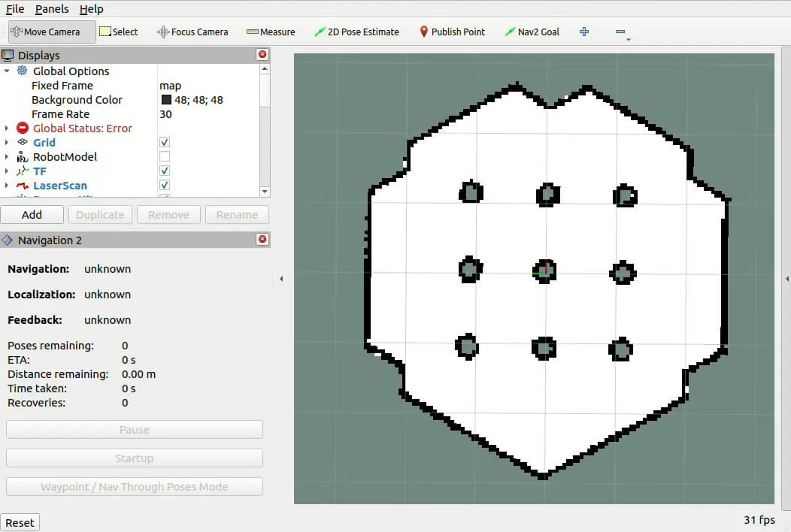The height and width of the screenshot is (532, 791).
Task: Choose the Focus Camera tool
Action: [x=192, y=32]
